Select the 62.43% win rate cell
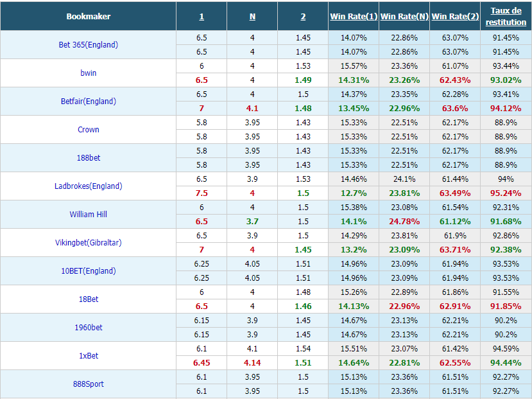532x399 pixels. click(455, 80)
